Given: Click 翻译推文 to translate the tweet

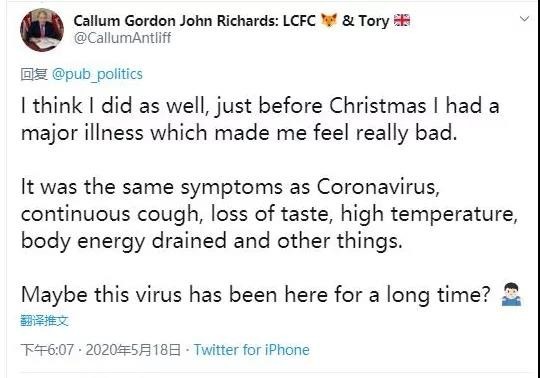Looking at the screenshot, I should point(44,321).
